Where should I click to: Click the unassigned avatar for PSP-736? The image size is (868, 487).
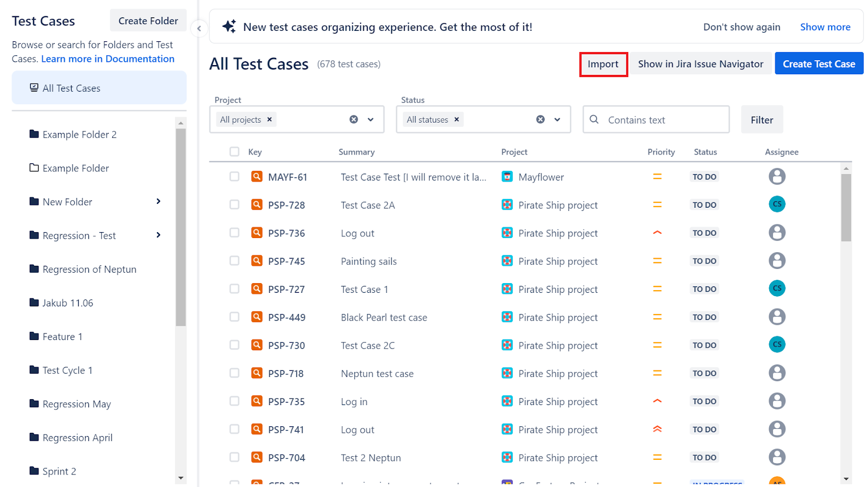(777, 233)
